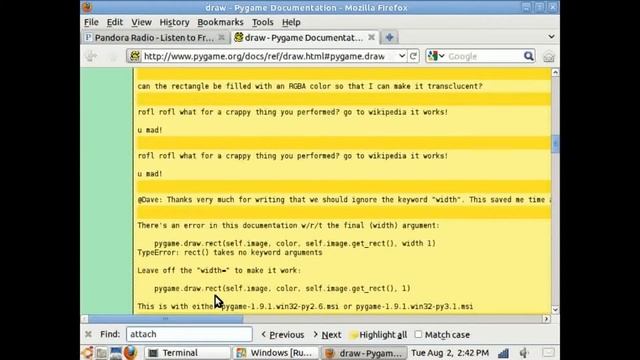The image size is (640, 360).
Task: Run search with the magnifier icon
Action: click(529, 56)
